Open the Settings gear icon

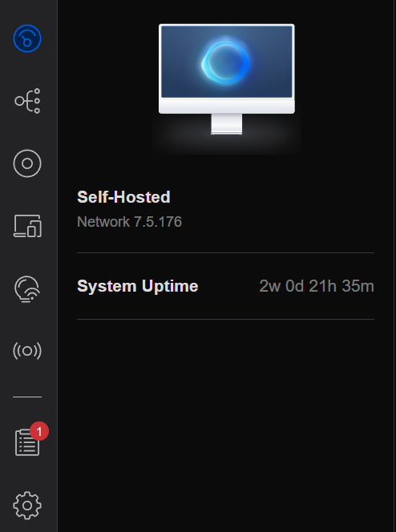pos(27,506)
